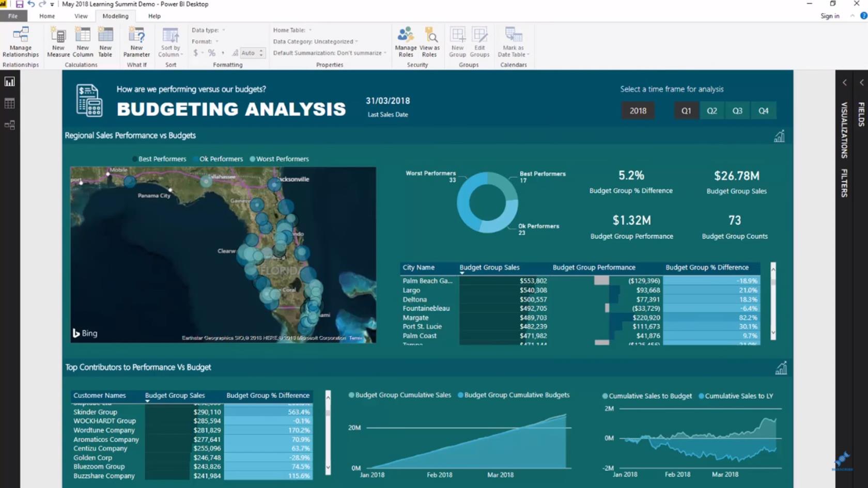This screenshot has height=488, width=868.
Task: Select the Modeling ribbon tab
Action: pyautogui.click(x=115, y=16)
